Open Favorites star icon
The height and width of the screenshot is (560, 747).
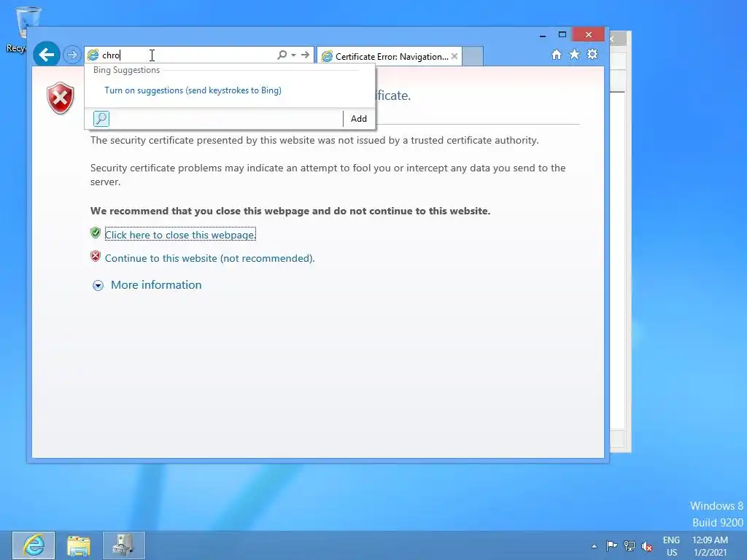coord(575,54)
